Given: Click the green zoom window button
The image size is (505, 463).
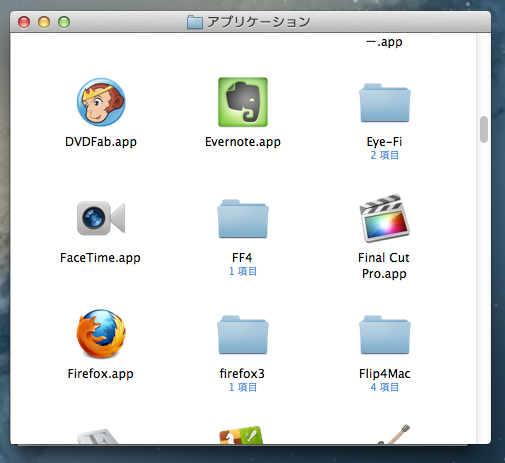Looking at the screenshot, I should point(64,22).
